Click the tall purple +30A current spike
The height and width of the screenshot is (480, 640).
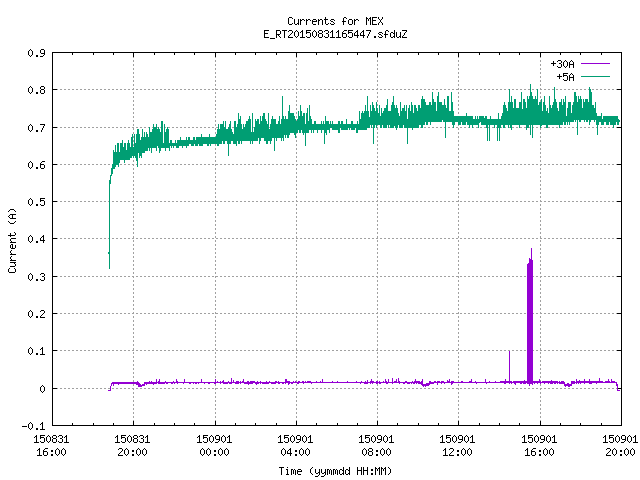[530, 320]
